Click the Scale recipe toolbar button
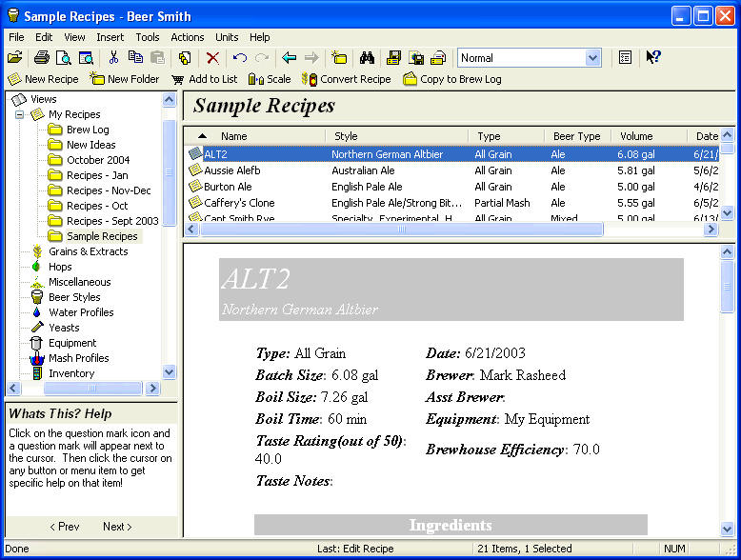This screenshot has height=560, width=741. click(x=270, y=79)
